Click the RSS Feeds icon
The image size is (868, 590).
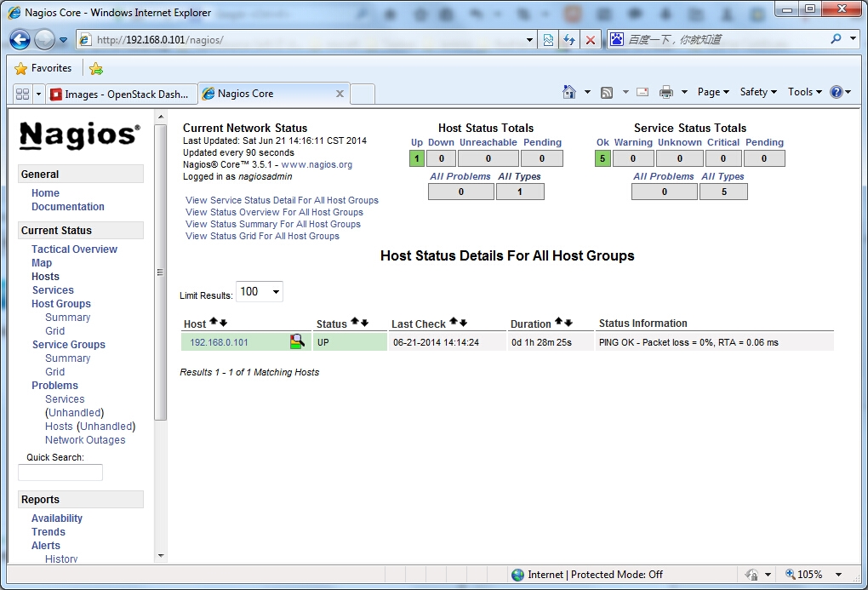pyautogui.click(x=607, y=93)
